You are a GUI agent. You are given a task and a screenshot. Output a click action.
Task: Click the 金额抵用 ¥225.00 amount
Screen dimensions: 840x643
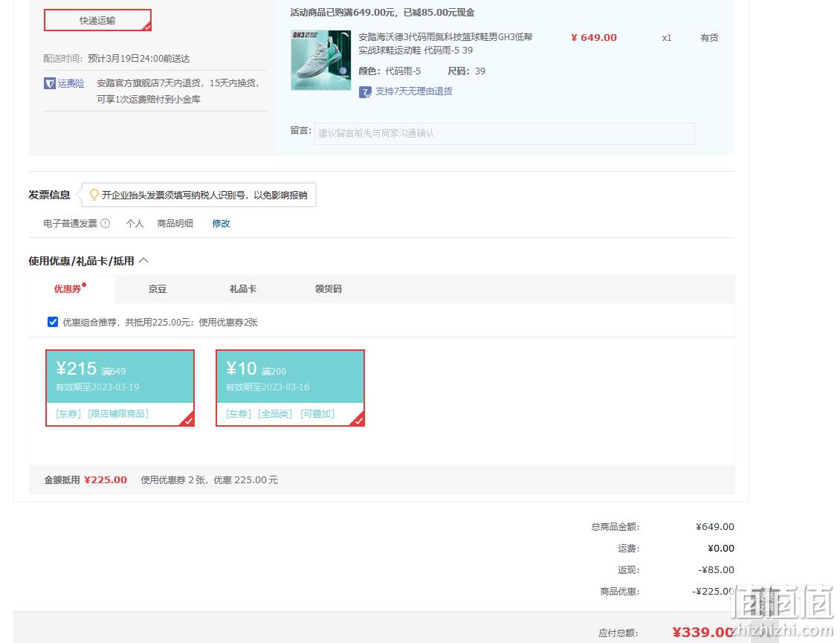click(106, 480)
